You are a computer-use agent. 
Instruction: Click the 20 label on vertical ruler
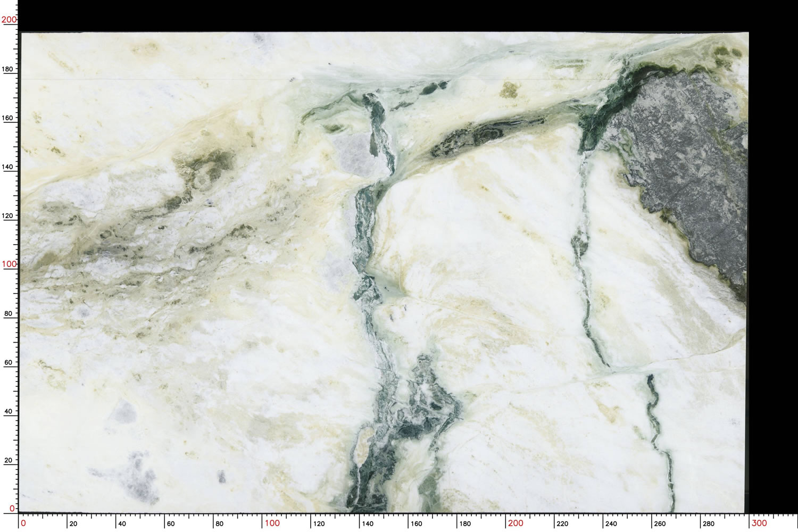click(x=9, y=461)
